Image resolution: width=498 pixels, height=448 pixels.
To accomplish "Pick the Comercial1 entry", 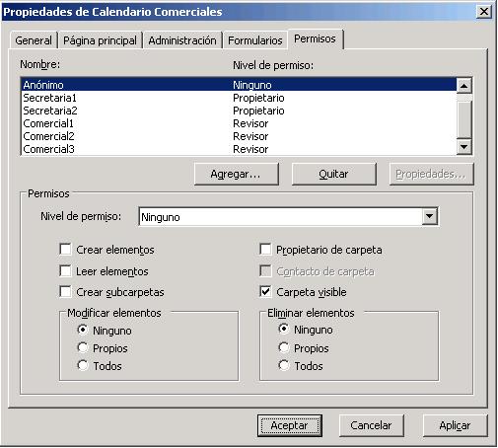I will coord(239,123).
